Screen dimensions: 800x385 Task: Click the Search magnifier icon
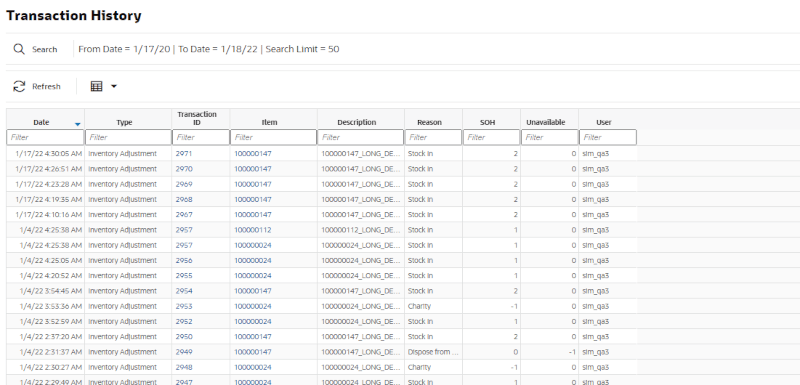(x=19, y=49)
